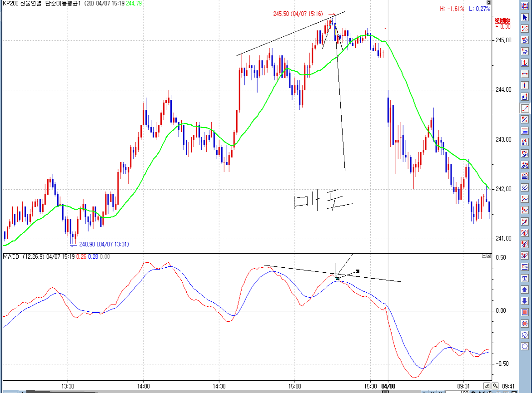Select the red circle shape tool
Viewport: 532px width, 393px height.
525,324
